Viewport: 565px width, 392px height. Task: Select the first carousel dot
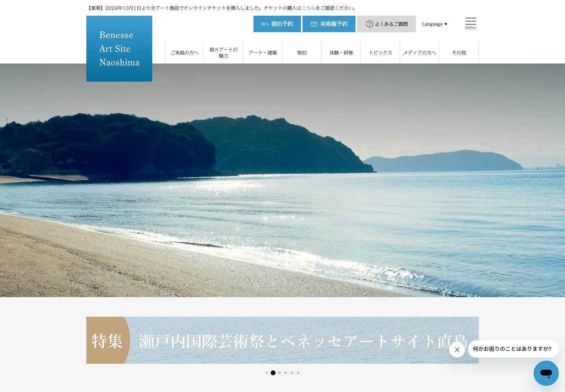pos(267,373)
